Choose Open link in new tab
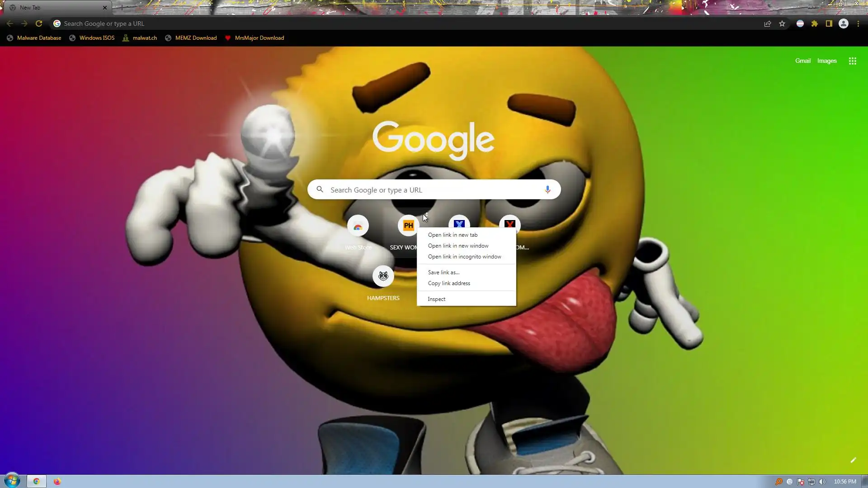The height and width of the screenshot is (488, 868). [453, 235]
